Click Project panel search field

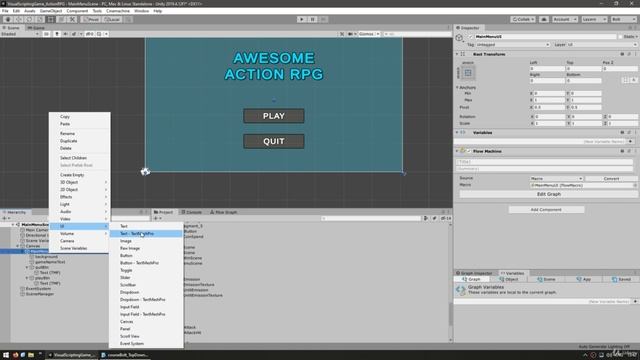[371, 218]
